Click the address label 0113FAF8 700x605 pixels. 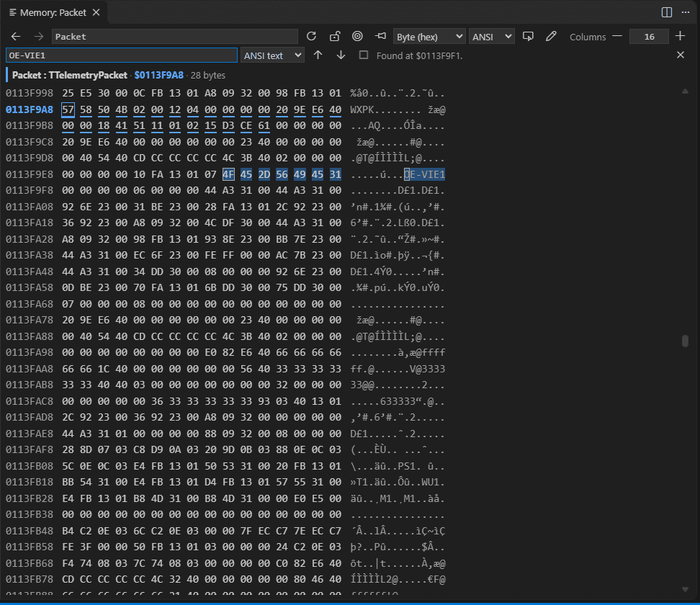[x=30, y=449]
